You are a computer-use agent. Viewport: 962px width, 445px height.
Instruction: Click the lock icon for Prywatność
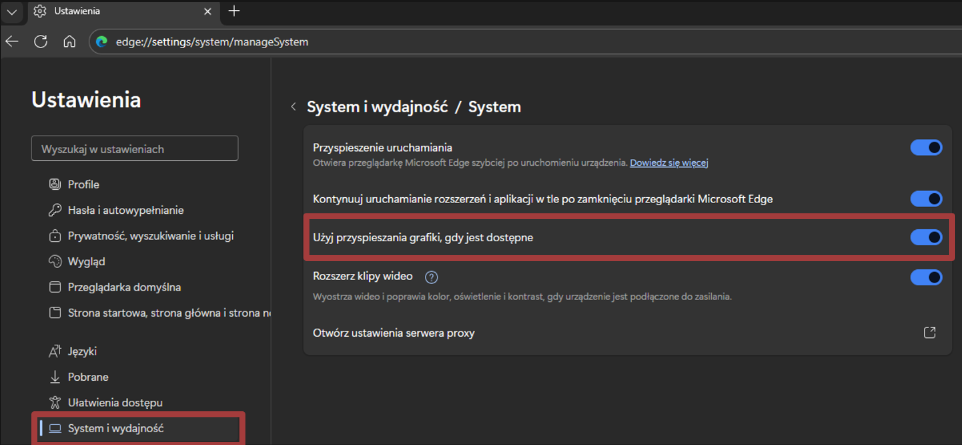point(55,236)
